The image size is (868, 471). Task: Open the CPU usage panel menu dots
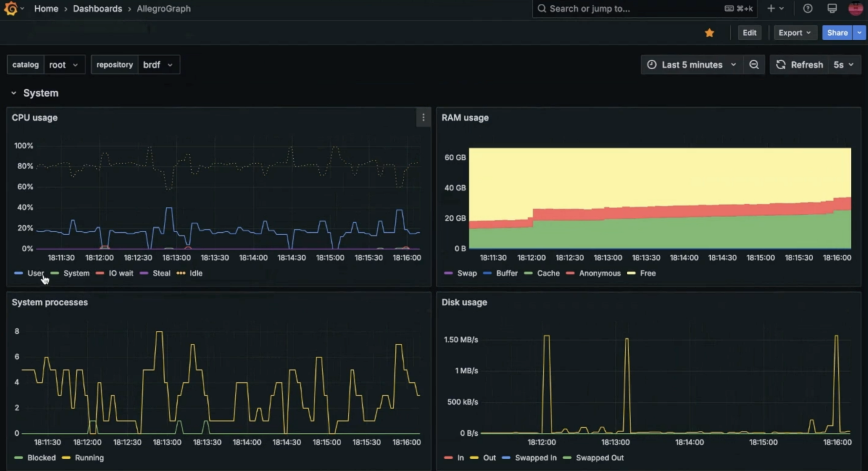tap(423, 118)
